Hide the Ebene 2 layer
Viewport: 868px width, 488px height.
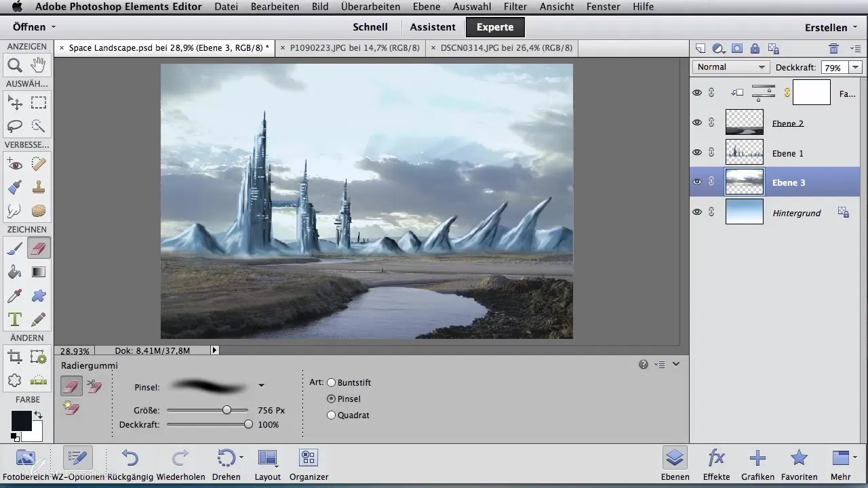tap(697, 123)
